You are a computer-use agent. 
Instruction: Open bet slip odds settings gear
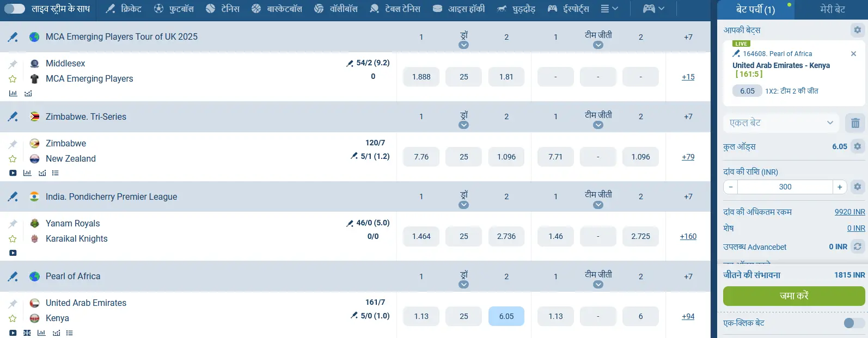[x=858, y=146]
